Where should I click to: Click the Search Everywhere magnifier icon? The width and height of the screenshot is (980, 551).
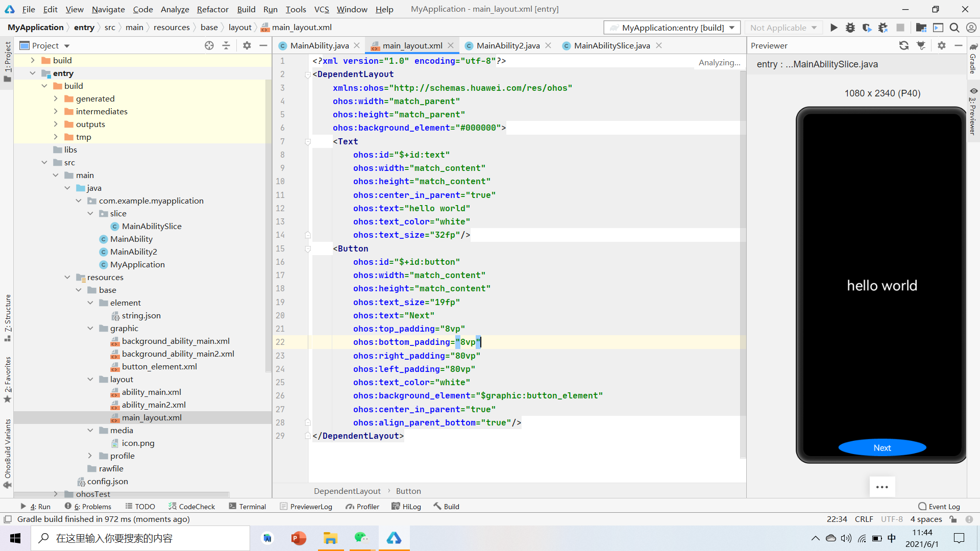pos(954,28)
